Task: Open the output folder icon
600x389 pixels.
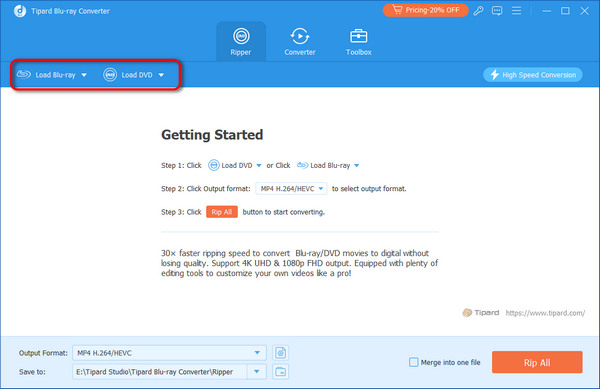Action: click(280, 371)
